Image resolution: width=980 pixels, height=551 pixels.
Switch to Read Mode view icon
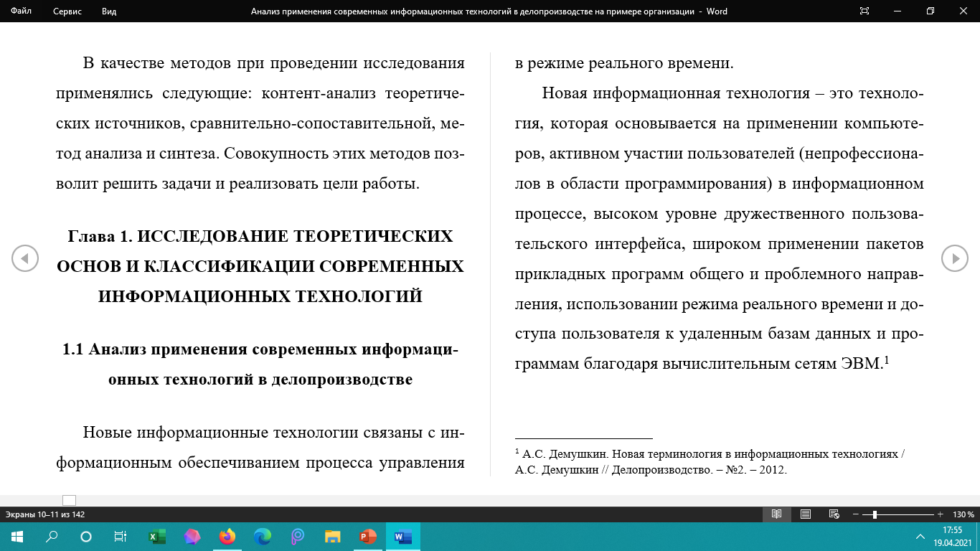(776, 514)
